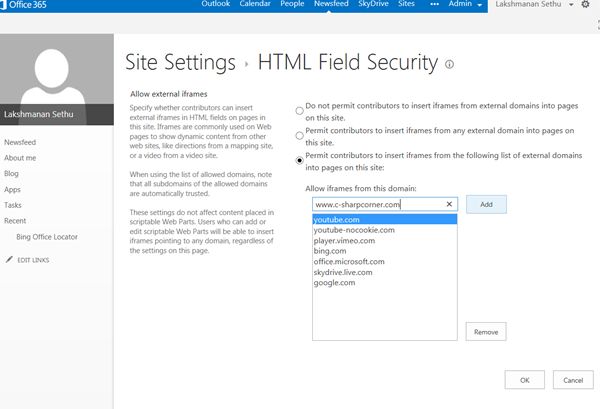Select 'Permit iframes from following list' option

point(299,160)
